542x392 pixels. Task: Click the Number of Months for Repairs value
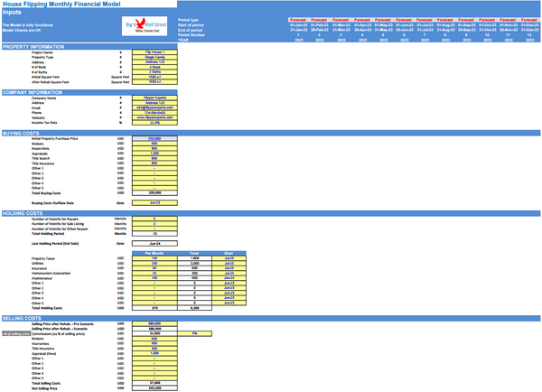[x=154, y=219]
